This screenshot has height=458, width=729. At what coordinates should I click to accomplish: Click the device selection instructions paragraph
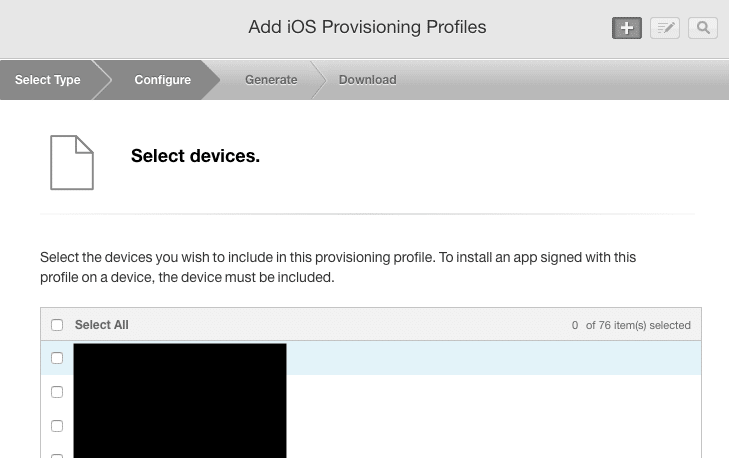point(338,267)
